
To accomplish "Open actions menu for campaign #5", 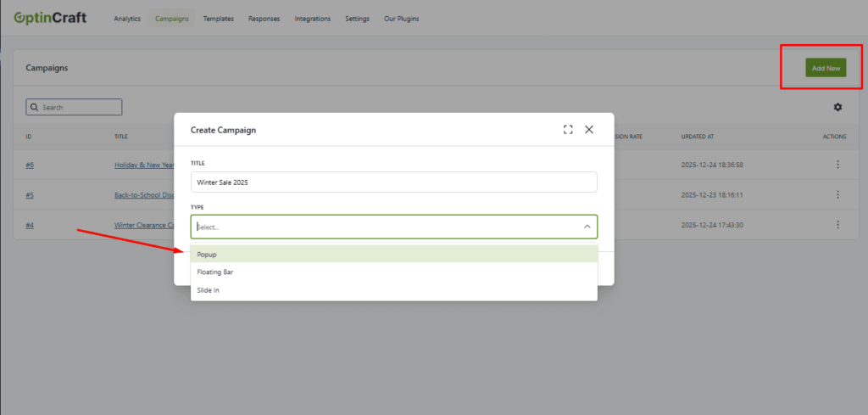I will click(x=837, y=194).
